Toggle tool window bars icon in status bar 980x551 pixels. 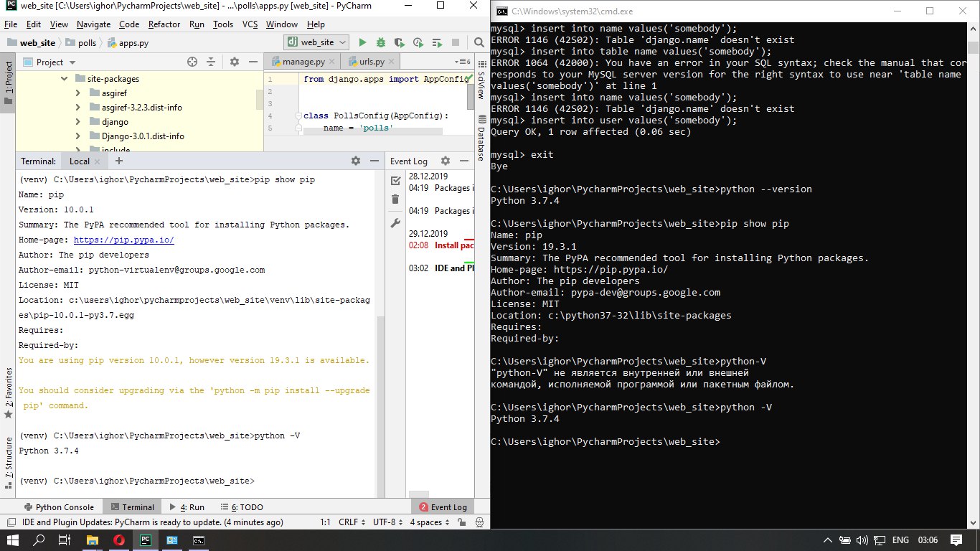click(x=10, y=522)
